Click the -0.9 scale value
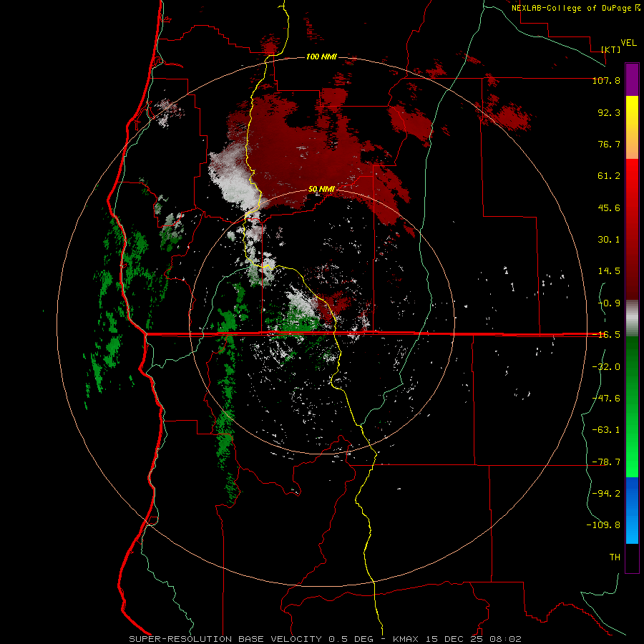644x644 pixels. (609, 303)
